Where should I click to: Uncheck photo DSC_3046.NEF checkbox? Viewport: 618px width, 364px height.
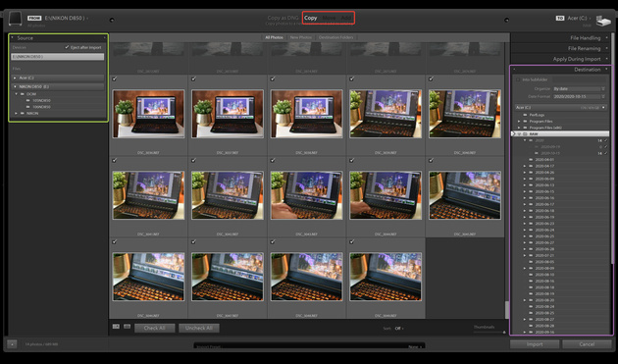click(115, 241)
